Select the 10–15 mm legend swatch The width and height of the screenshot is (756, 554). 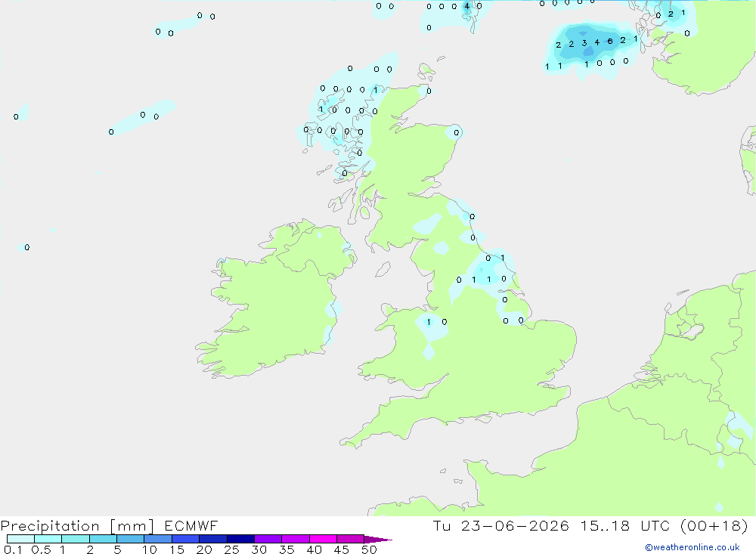pyautogui.click(x=158, y=539)
